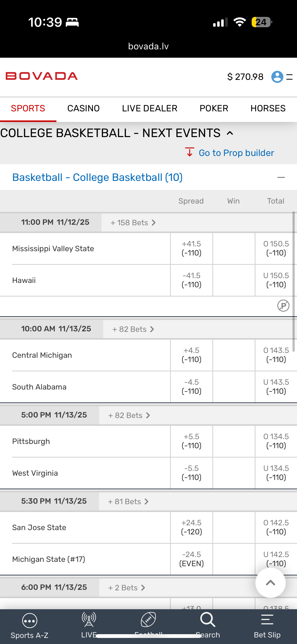Collapse the Basketball - College Basketball section

click(281, 178)
